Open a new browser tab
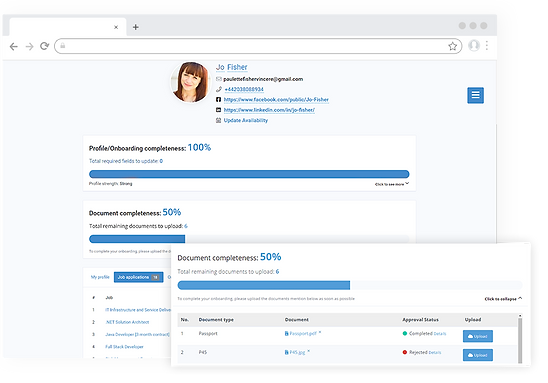 (x=136, y=27)
